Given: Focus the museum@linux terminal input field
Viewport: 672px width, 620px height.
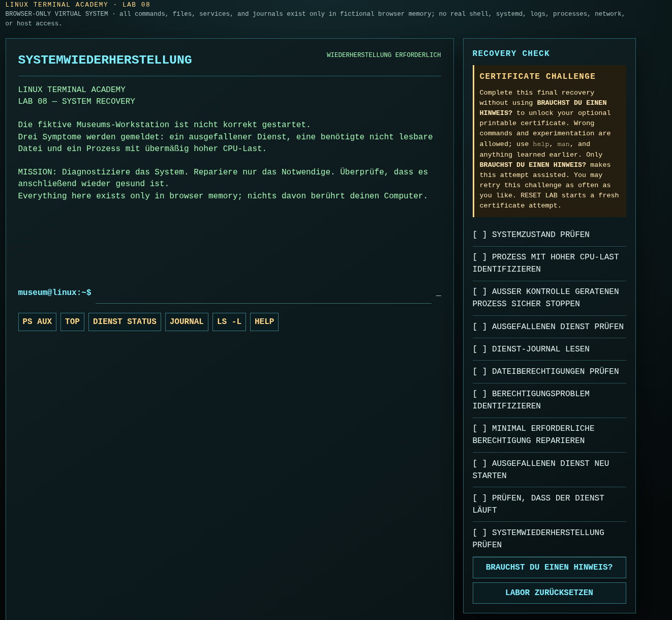Looking at the screenshot, I should pos(263,293).
